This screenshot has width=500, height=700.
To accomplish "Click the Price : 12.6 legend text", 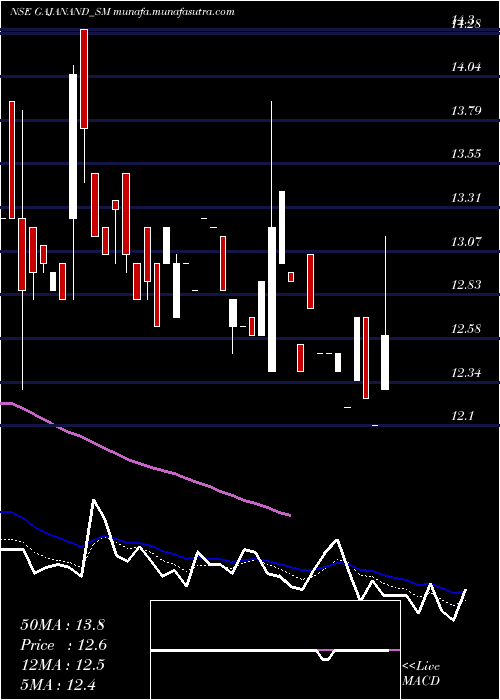I will [x=64, y=645].
